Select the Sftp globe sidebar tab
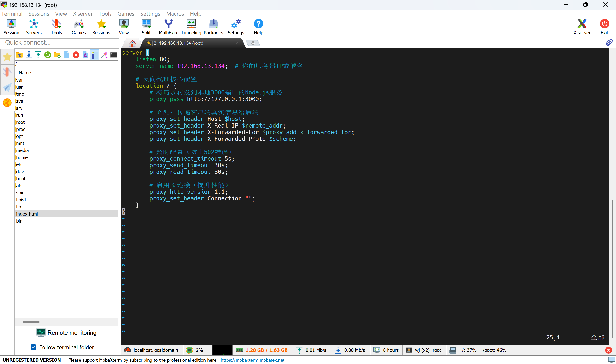 (7, 103)
